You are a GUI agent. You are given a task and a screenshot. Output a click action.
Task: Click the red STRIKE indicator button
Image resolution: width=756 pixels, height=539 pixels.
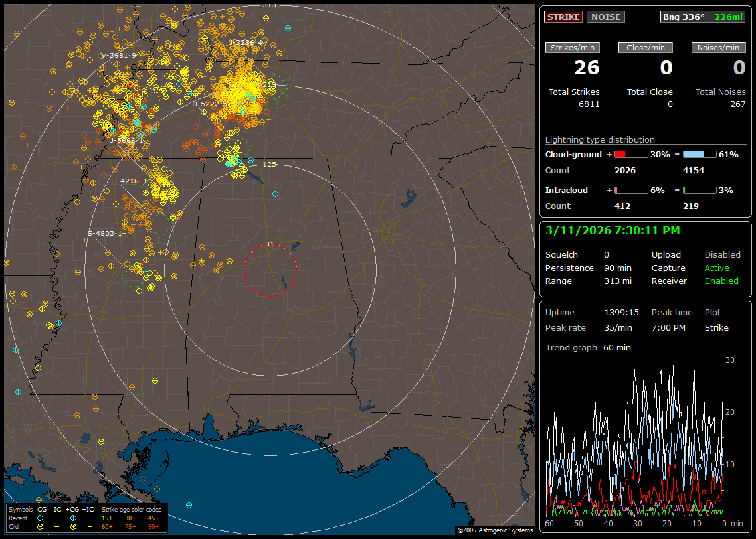pos(563,17)
